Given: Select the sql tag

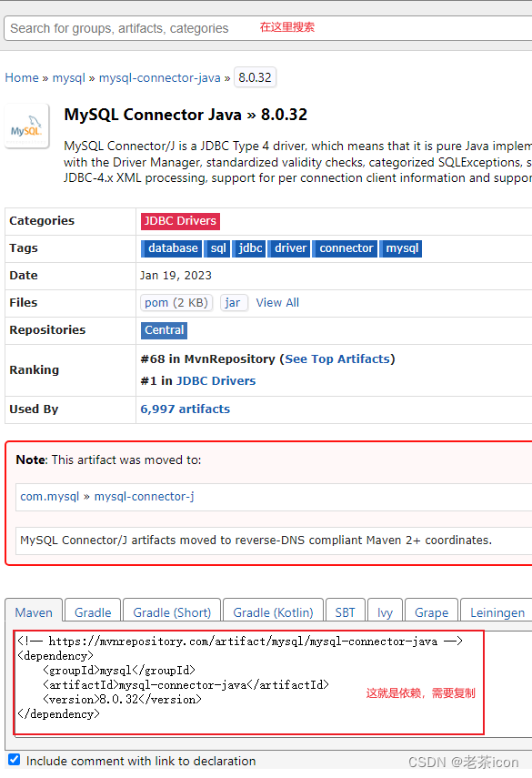Looking at the screenshot, I should pos(217,248).
